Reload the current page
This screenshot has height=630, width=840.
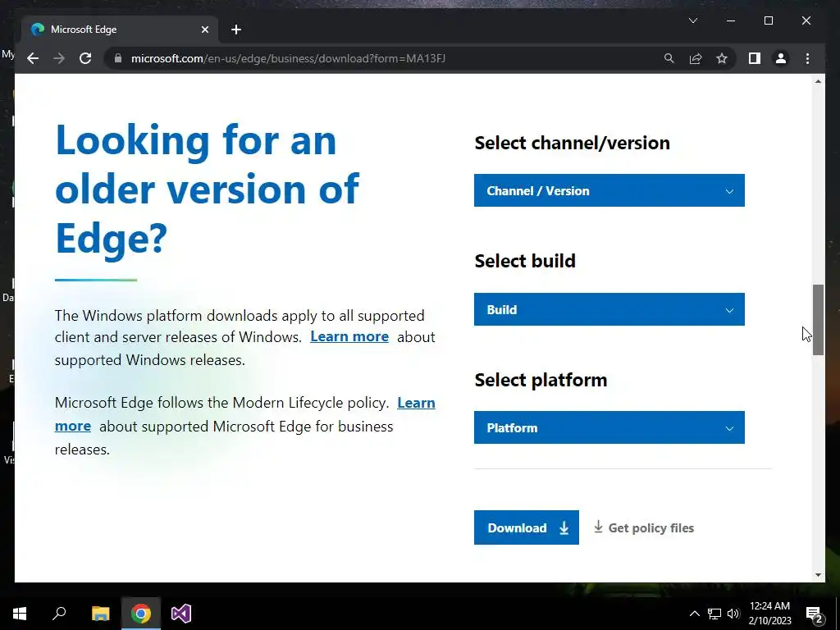[85, 58]
